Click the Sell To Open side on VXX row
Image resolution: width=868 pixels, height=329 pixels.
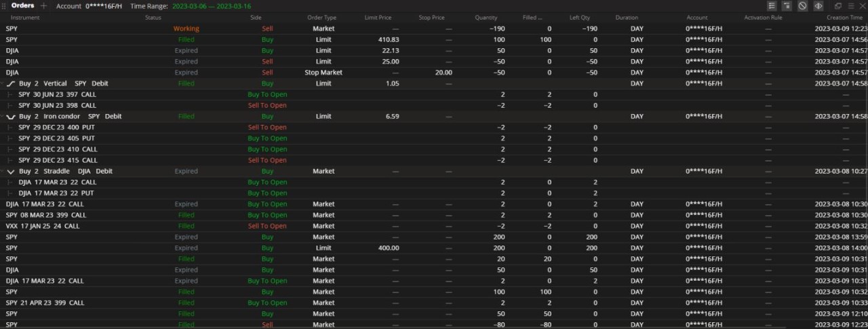(x=267, y=226)
